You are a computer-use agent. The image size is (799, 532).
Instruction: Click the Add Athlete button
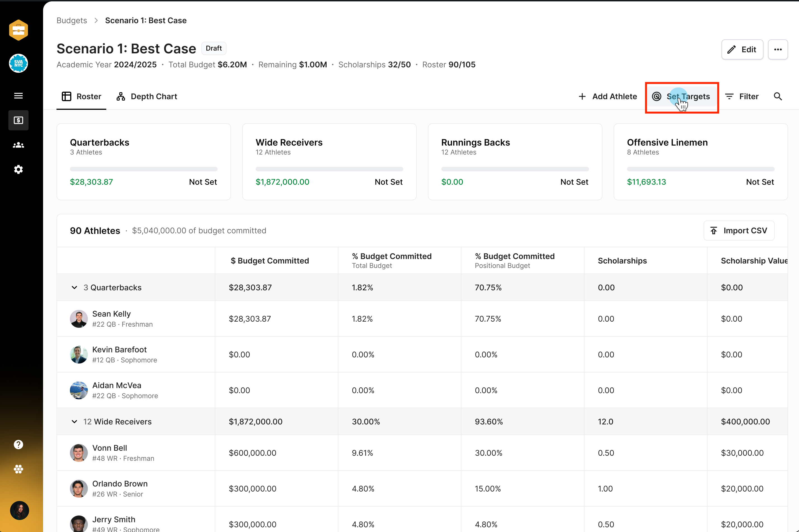pyautogui.click(x=607, y=97)
